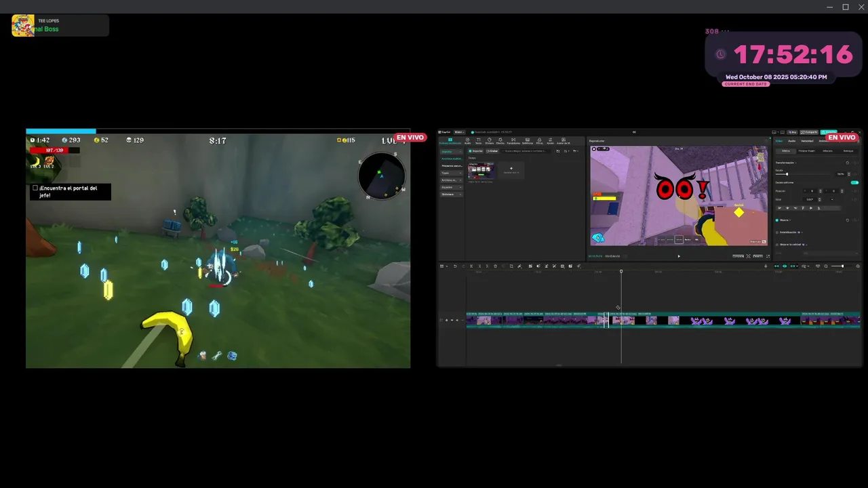Open the Efectos tab in CapCut

[500, 141]
